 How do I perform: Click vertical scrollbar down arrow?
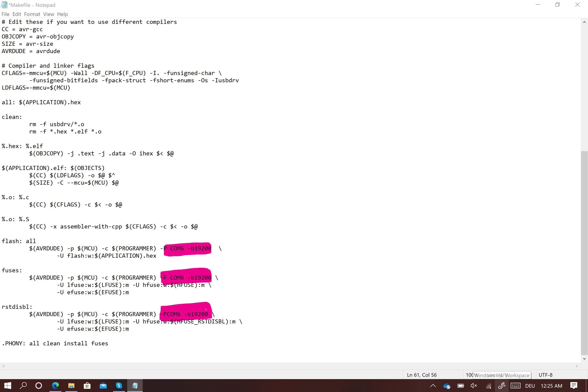pyautogui.click(x=584, y=358)
